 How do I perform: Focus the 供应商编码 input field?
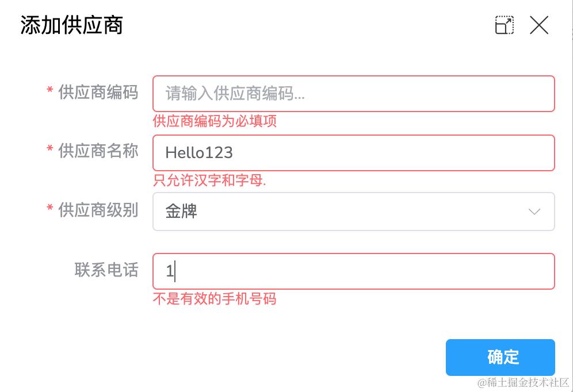pos(353,93)
